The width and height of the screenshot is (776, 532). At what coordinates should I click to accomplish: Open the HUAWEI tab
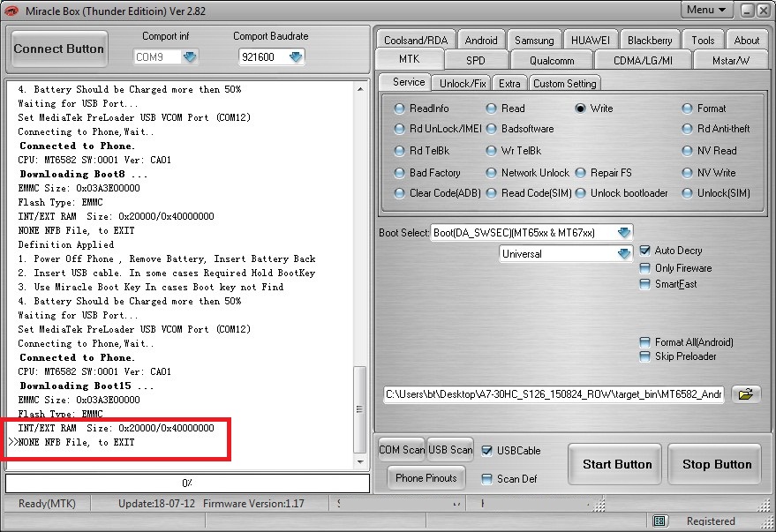tap(591, 40)
